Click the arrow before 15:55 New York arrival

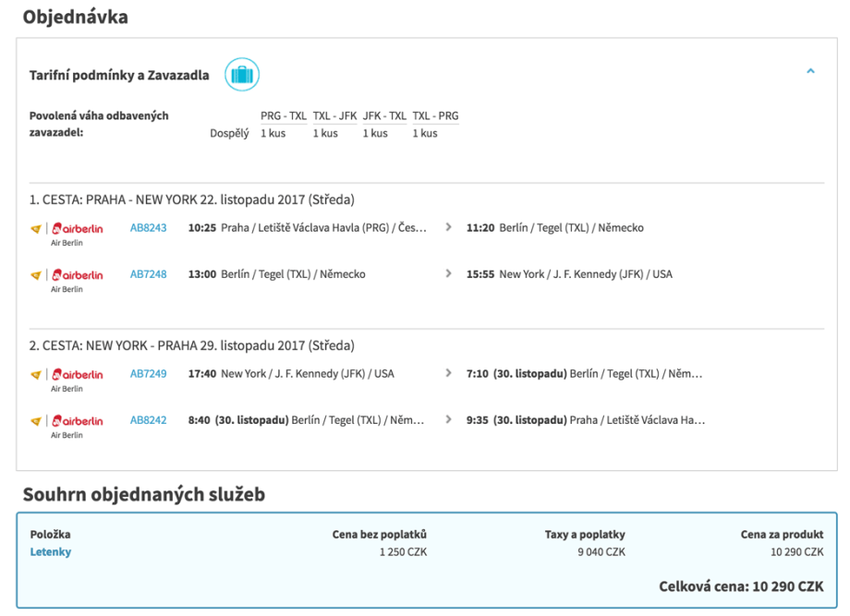coord(449,273)
